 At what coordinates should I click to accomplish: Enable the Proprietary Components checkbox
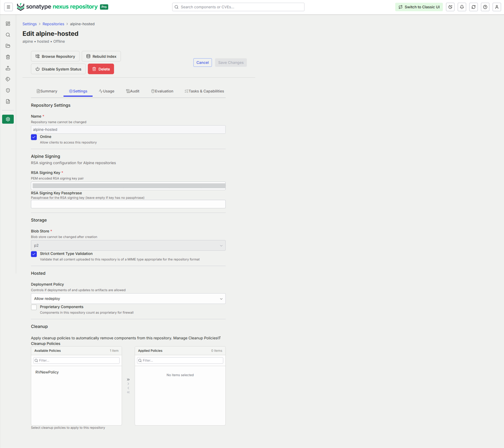pyautogui.click(x=34, y=307)
